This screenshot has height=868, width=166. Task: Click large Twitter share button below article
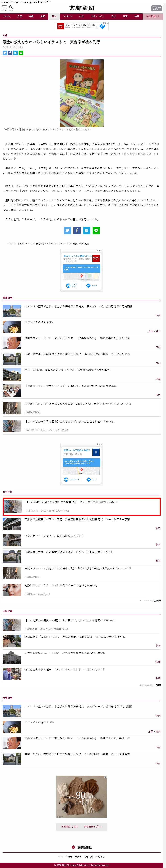click(x=68, y=230)
